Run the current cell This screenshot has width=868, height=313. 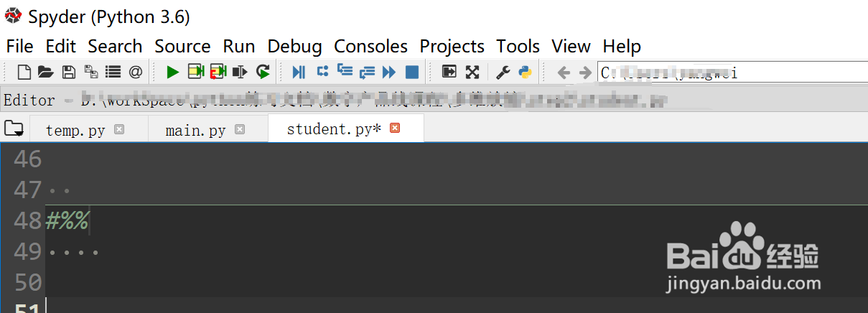coord(195,72)
